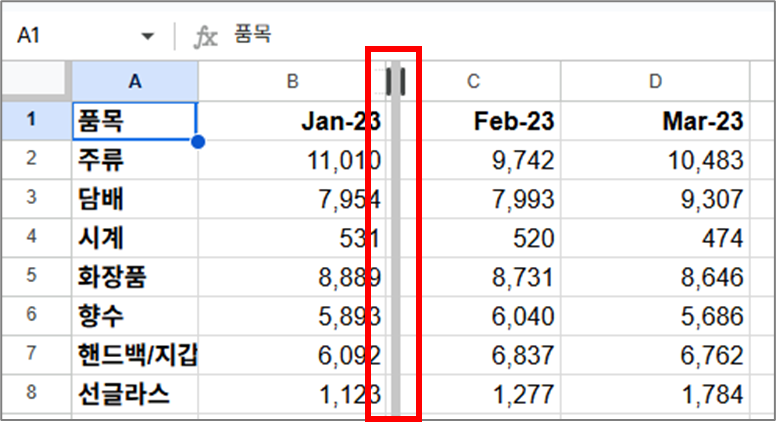Click cell with value 6,762
This screenshot has height=422, width=776.
(x=655, y=355)
